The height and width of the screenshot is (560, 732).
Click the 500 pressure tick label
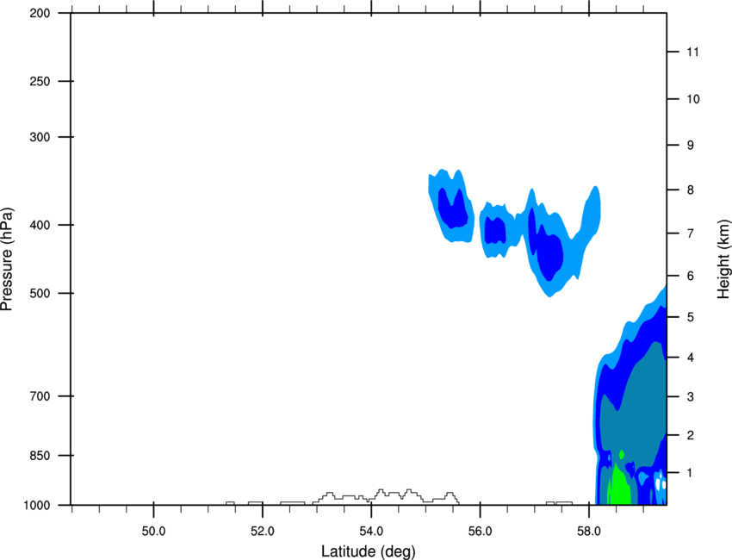[40, 293]
